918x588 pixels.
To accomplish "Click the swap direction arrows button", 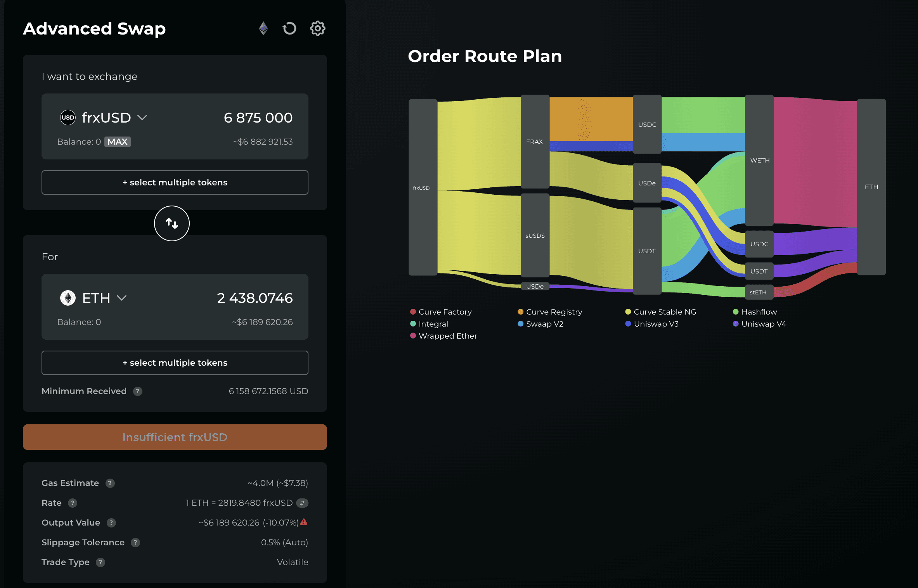I will 171,223.
